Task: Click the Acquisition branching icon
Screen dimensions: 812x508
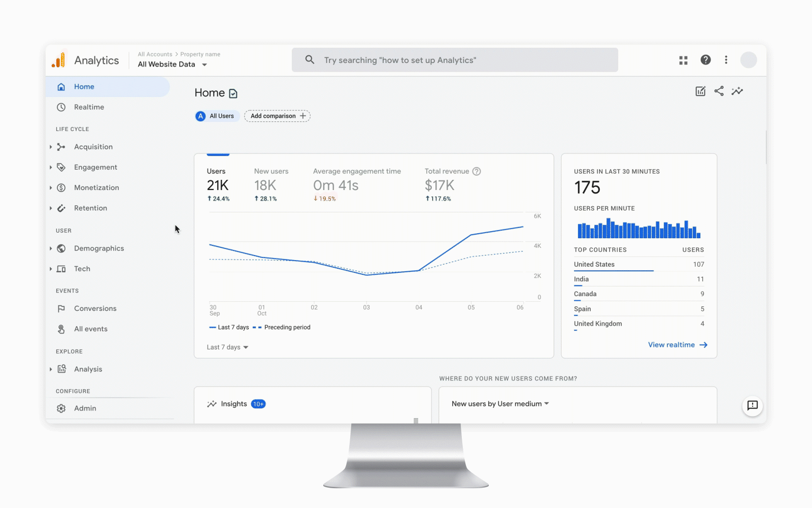Action: (61, 147)
